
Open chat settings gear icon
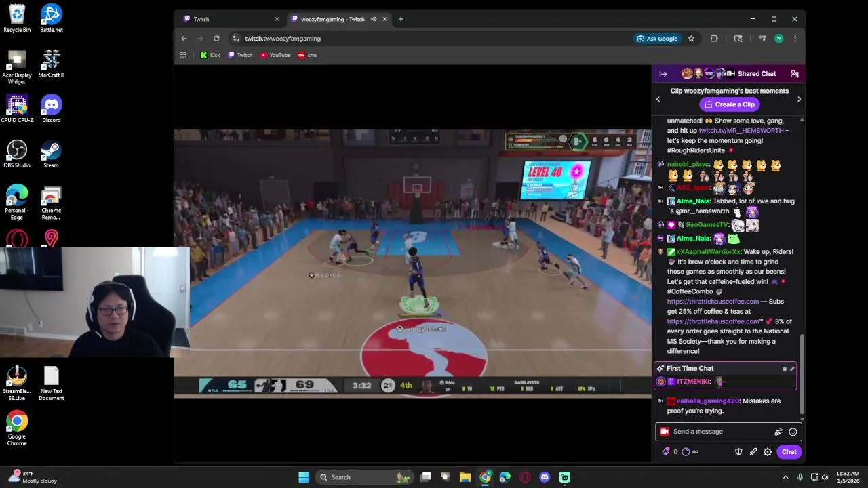click(768, 452)
